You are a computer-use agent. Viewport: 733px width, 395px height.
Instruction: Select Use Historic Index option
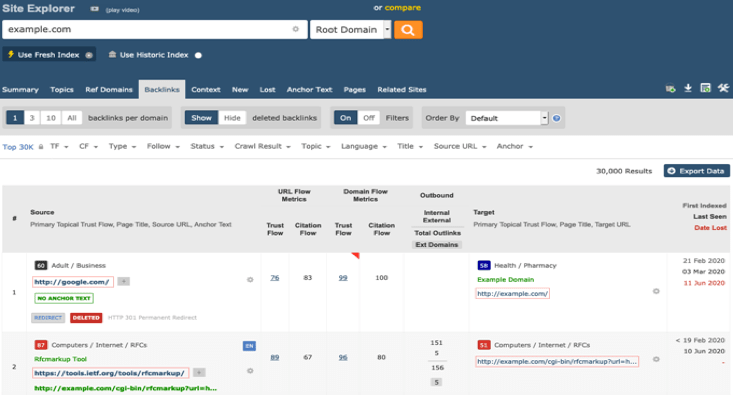coord(154,55)
